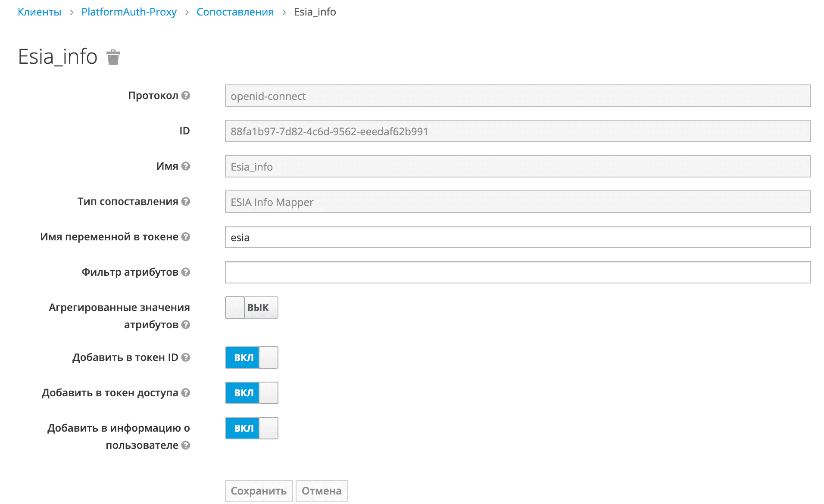
Task: Open the help icon next to Имя
Action: (x=187, y=166)
